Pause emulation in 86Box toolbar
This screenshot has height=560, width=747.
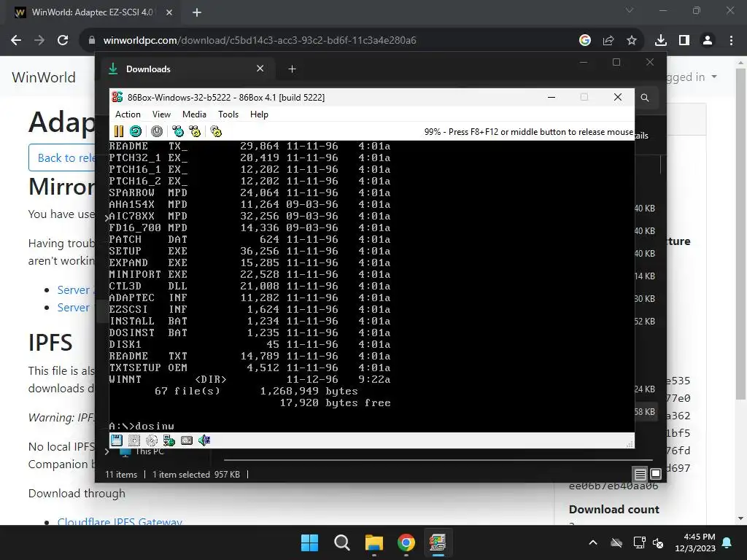click(x=119, y=131)
